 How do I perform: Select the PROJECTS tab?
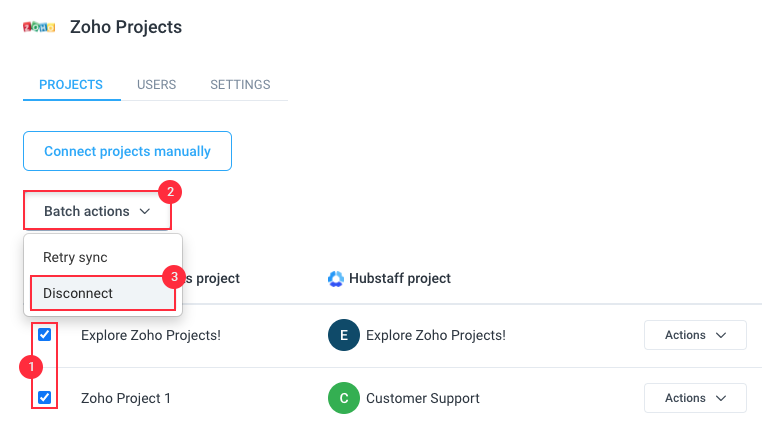pos(71,85)
